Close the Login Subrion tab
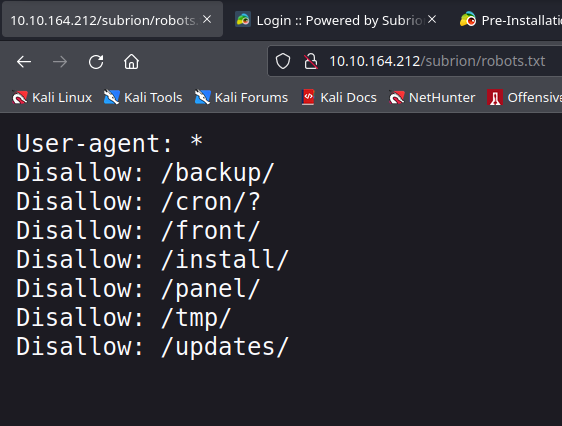562x426 pixels. pyautogui.click(x=432, y=19)
